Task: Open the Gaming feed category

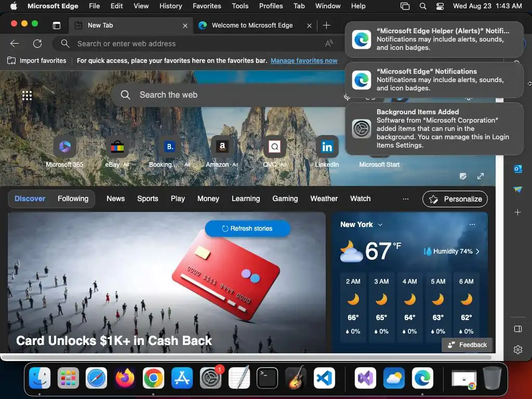Action: 285,199
